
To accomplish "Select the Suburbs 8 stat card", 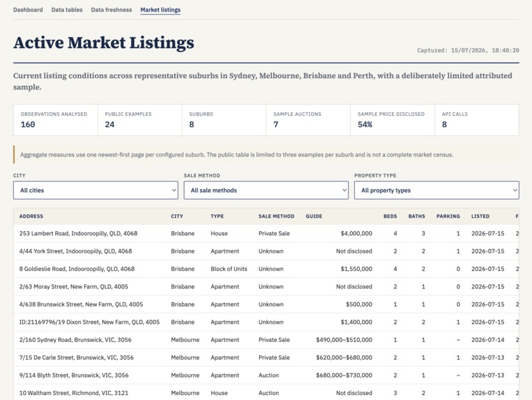I will tap(224, 120).
